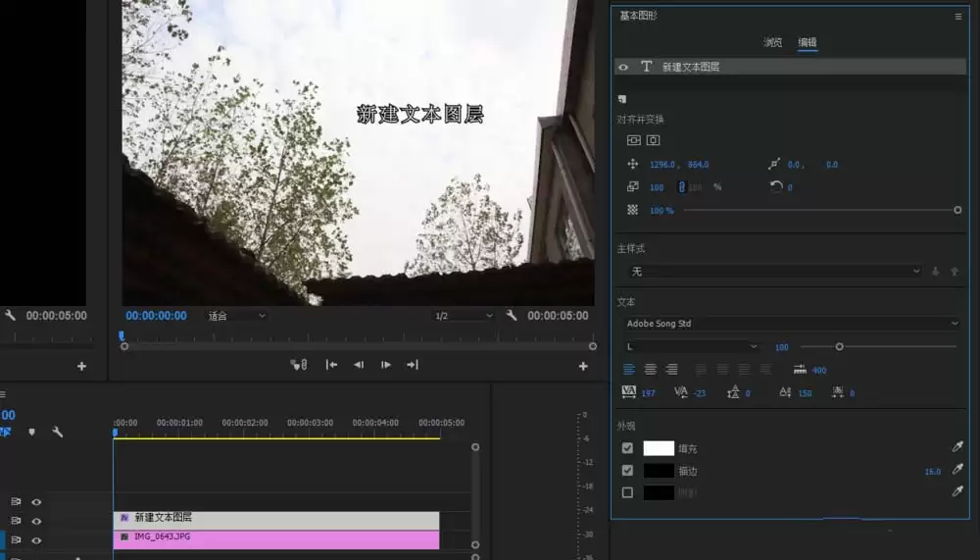This screenshot has width=980, height=560.
Task: Open the 基本图形 panel menu
Action: 958,17
